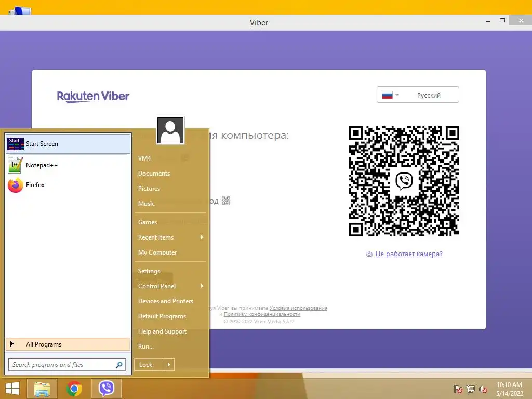Expand All Programs list

[x=68, y=344]
